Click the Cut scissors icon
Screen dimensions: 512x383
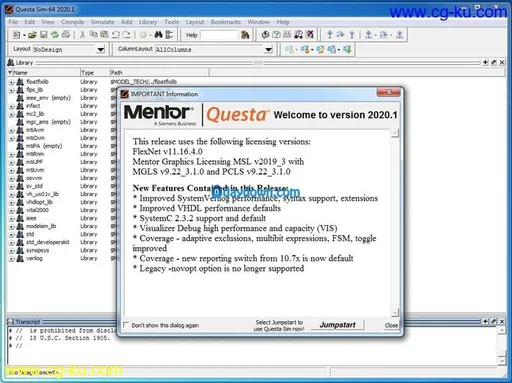[x=82, y=35]
